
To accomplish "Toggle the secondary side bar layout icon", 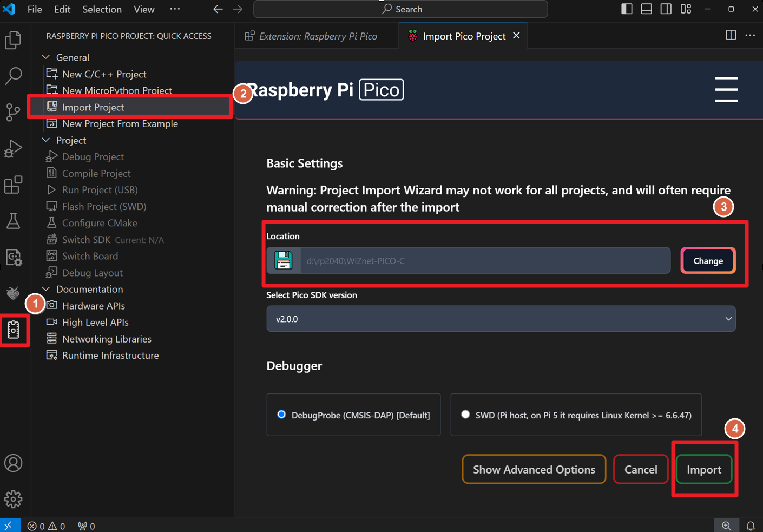I will tap(666, 9).
